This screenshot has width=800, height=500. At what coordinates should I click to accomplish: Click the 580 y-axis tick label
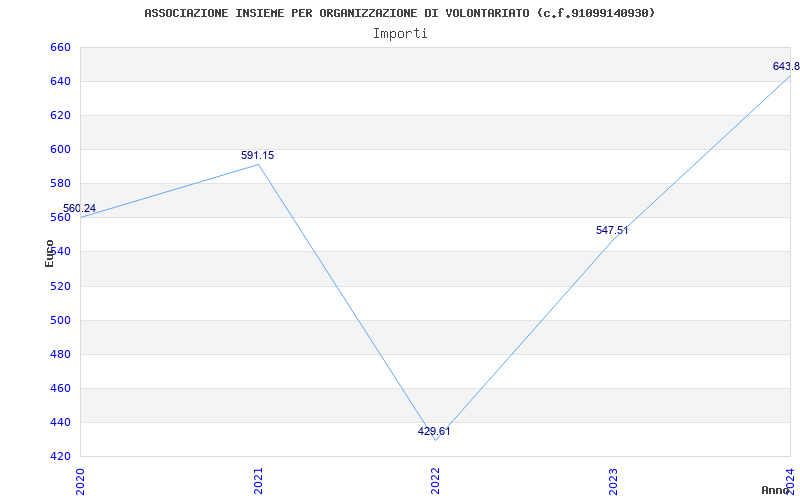coord(60,184)
